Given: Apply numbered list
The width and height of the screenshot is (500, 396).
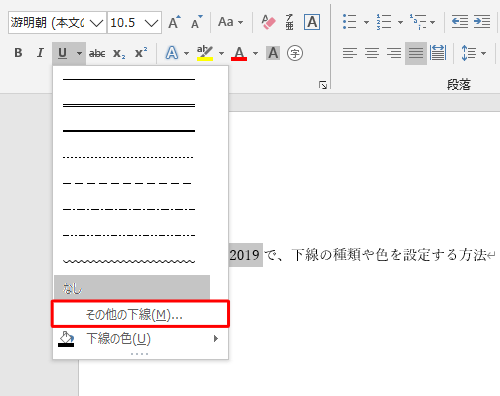Looking at the screenshot, I should coord(384,22).
